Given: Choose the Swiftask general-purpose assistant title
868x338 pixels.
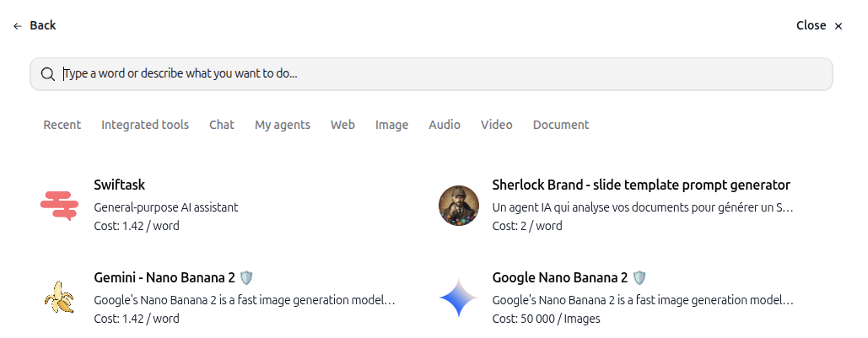Looking at the screenshot, I should 120,185.
